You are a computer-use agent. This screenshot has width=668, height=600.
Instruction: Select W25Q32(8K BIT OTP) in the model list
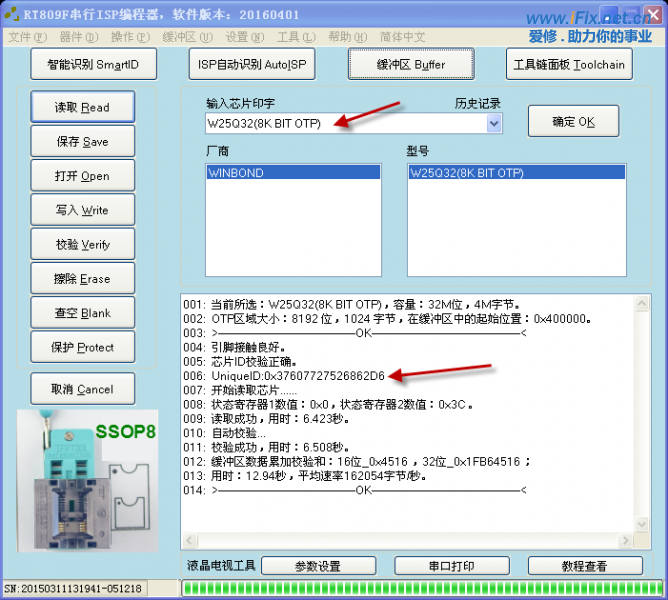click(x=516, y=172)
